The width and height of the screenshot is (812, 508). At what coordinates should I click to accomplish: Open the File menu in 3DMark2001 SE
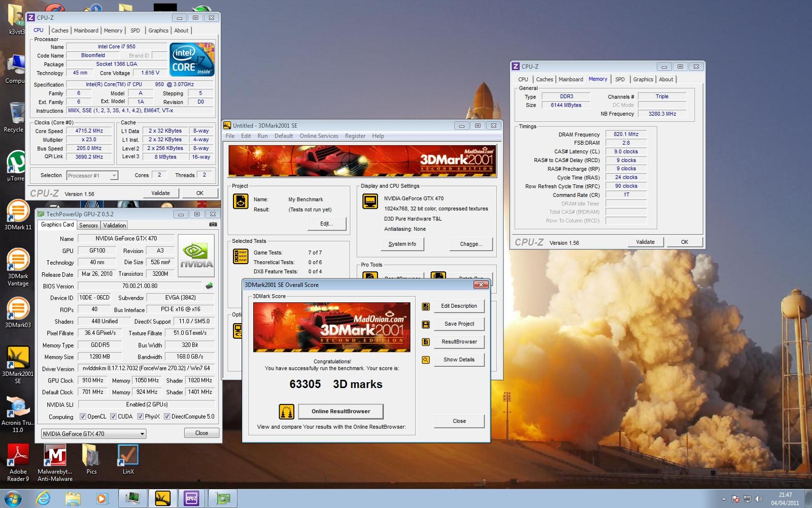click(230, 136)
